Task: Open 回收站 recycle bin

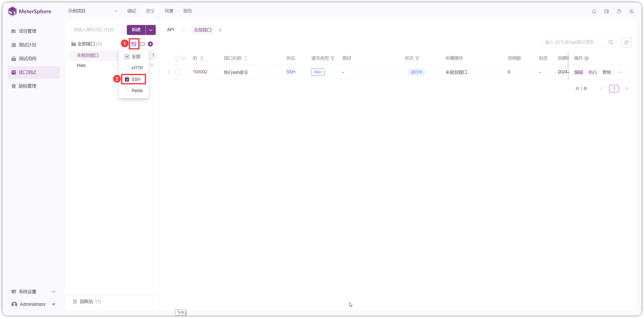Action: tap(87, 302)
